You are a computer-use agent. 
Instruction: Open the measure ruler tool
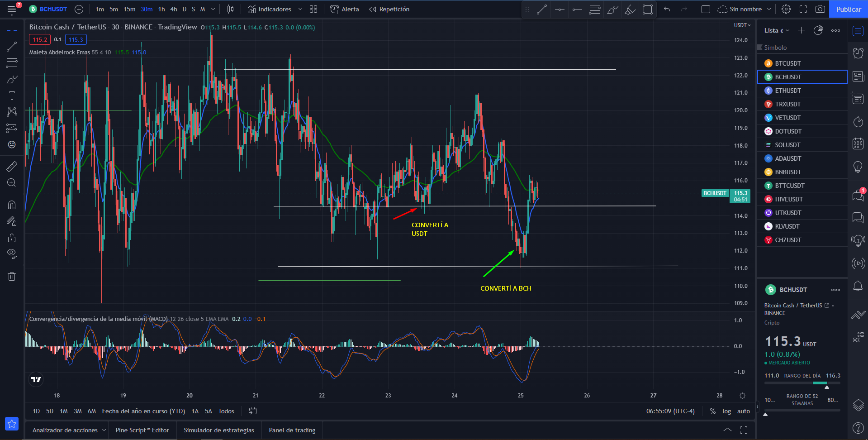click(12, 166)
